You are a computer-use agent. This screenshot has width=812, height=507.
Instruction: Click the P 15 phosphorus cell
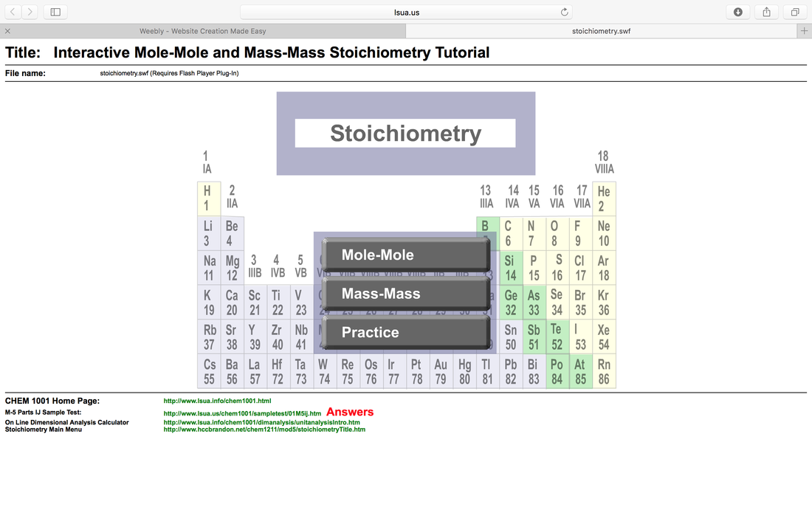[534, 268]
